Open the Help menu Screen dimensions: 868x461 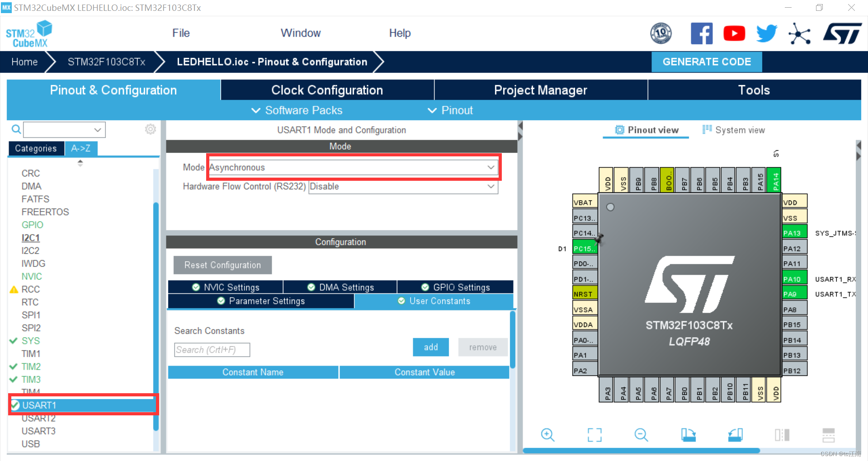click(x=400, y=33)
